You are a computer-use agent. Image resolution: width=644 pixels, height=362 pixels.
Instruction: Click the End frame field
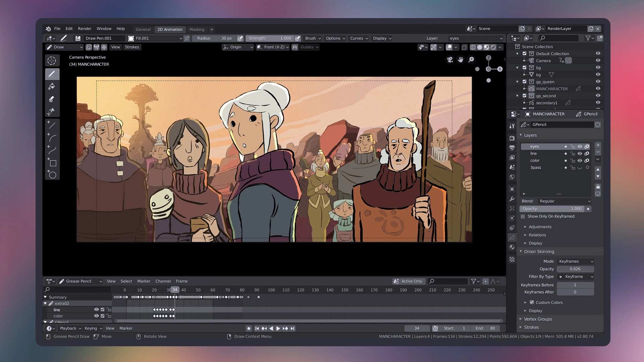pos(485,328)
